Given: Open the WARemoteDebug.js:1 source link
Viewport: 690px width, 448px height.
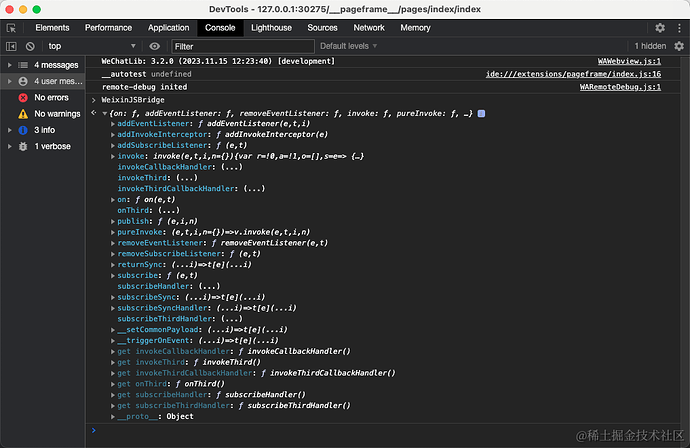Looking at the screenshot, I should (620, 87).
